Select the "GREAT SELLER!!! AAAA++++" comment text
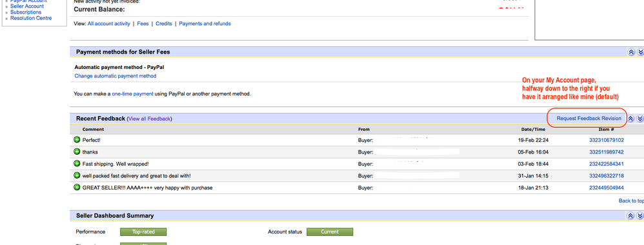 pyautogui.click(x=147, y=188)
